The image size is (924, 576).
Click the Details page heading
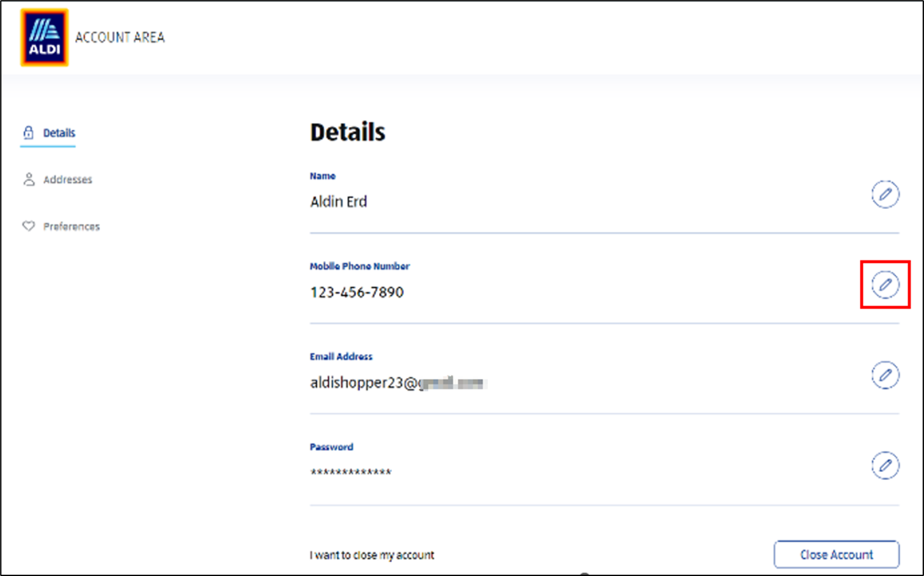(348, 132)
